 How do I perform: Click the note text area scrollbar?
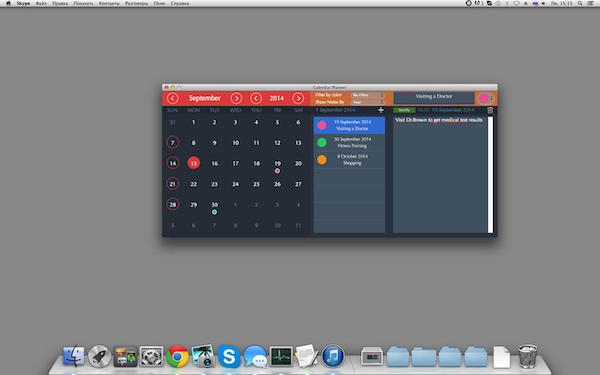[490, 174]
